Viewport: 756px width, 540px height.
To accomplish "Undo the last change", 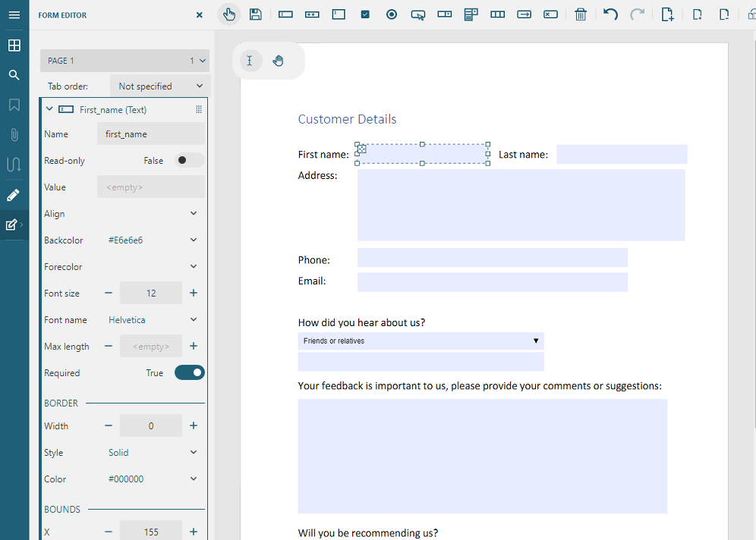I will coord(610,14).
